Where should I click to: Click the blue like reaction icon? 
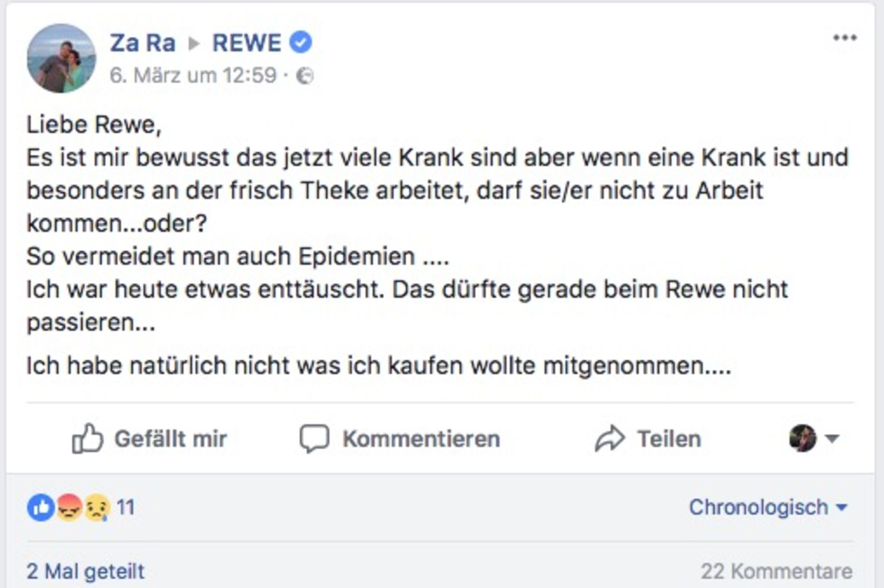click(41, 507)
